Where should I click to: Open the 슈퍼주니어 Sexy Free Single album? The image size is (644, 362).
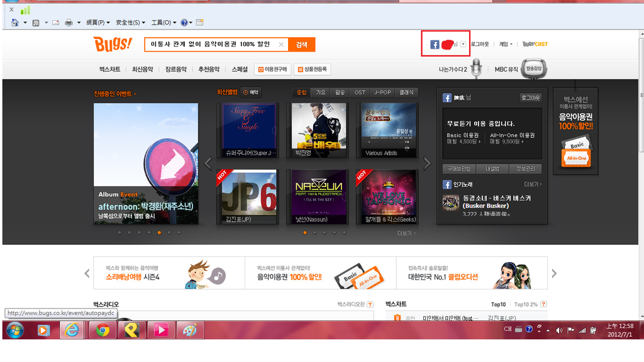pos(249,129)
